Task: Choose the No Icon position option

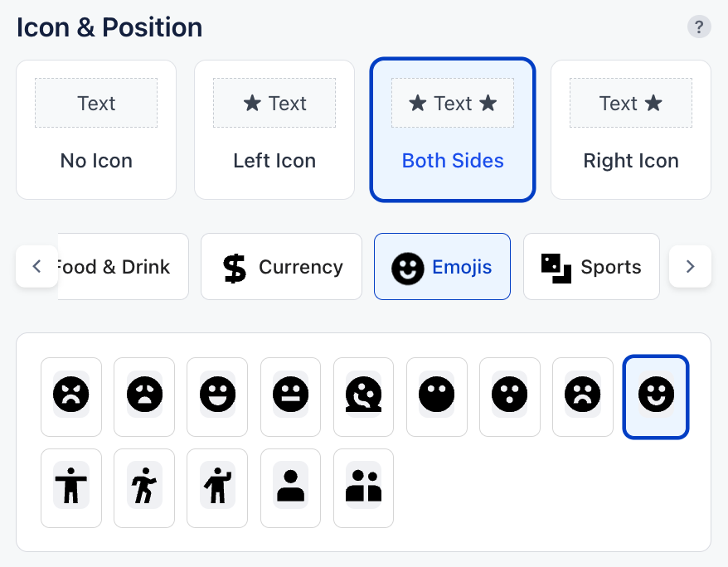Action: point(96,129)
